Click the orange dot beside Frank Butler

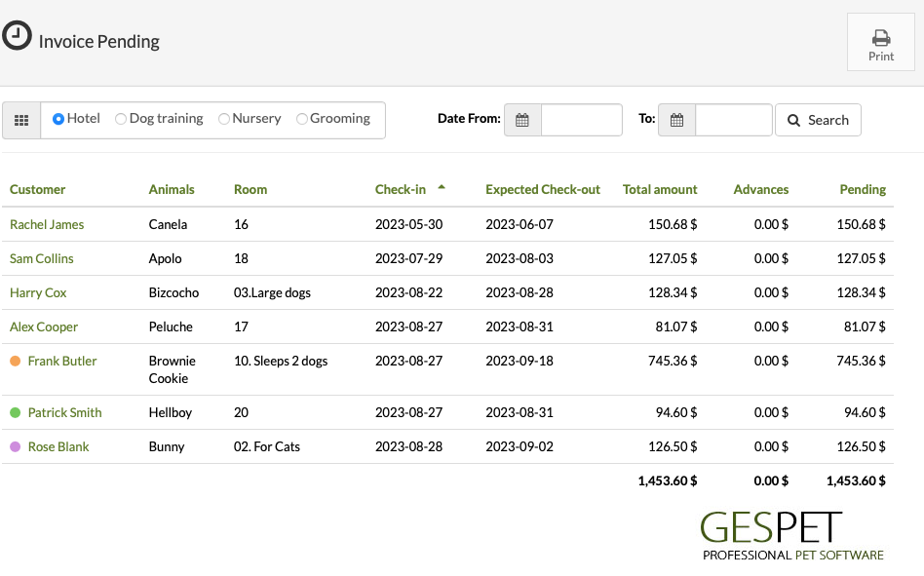[16, 361]
